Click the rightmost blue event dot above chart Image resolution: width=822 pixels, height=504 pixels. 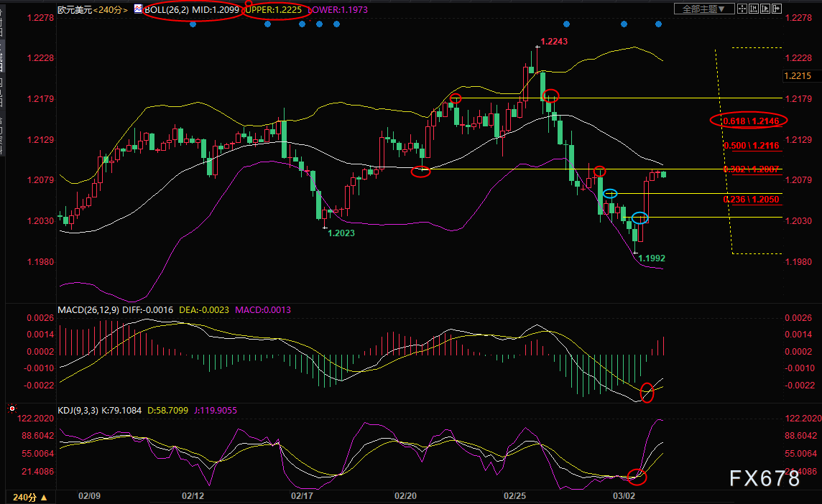pyautogui.click(x=658, y=24)
